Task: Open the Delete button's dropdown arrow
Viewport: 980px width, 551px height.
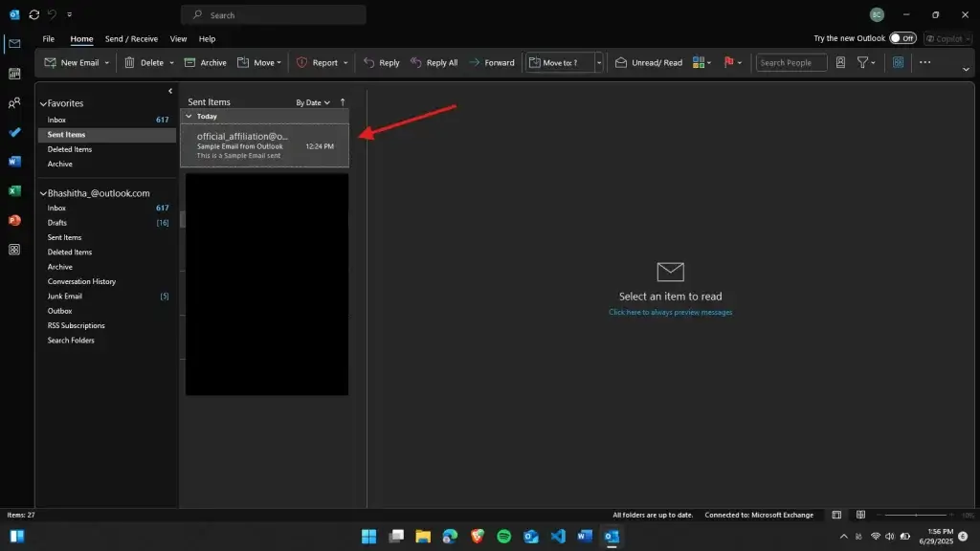Action: click(x=172, y=62)
